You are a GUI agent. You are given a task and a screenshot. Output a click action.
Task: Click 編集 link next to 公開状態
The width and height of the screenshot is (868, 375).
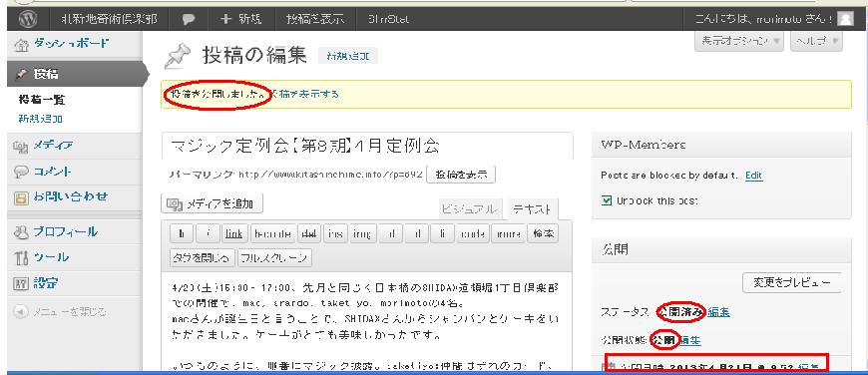690,341
